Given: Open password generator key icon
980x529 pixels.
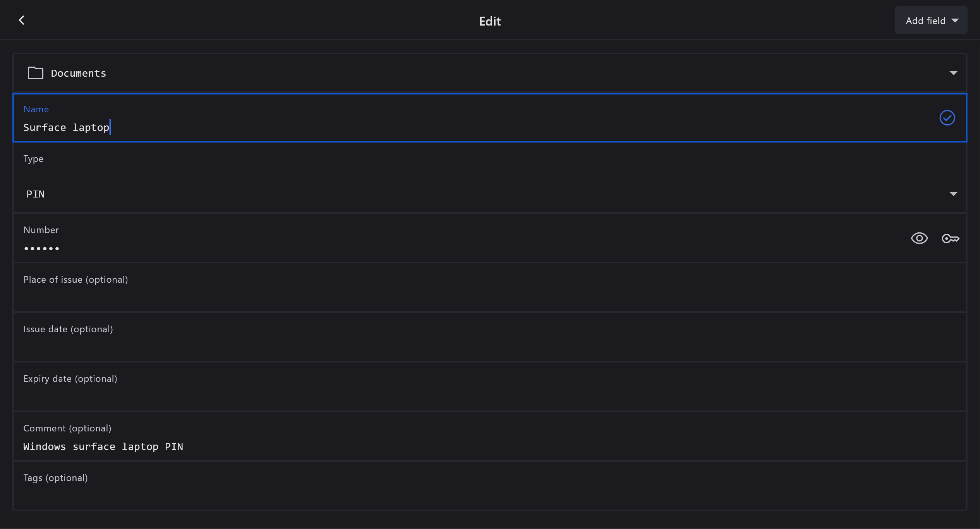Looking at the screenshot, I should tap(950, 239).
